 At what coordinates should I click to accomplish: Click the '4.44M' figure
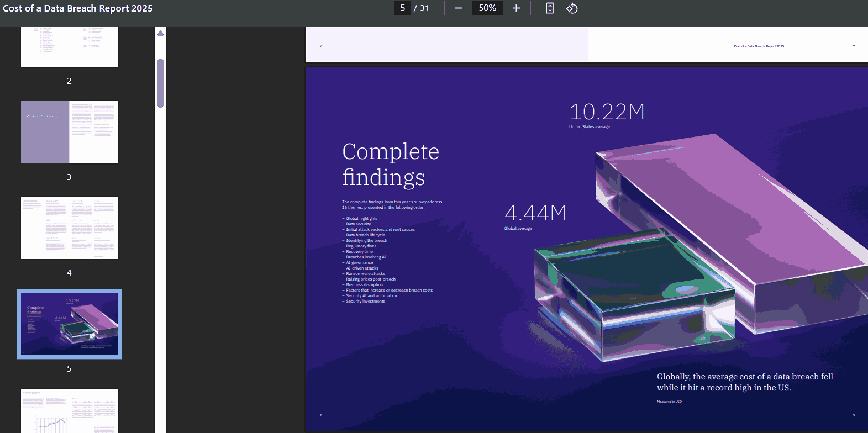(x=535, y=213)
